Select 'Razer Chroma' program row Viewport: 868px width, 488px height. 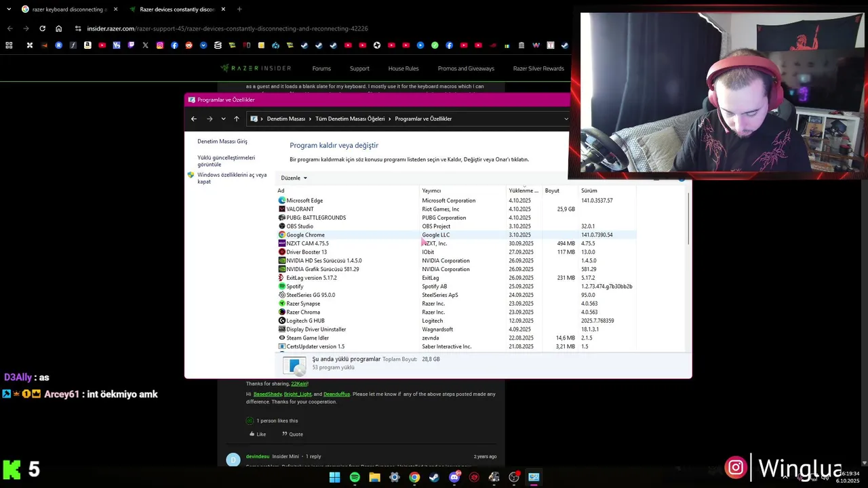click(x=456, y=312)
